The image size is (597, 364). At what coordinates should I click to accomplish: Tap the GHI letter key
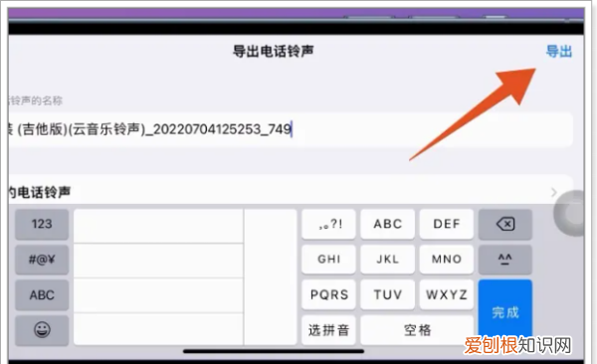pyautogui.click(x=328, y=260)
